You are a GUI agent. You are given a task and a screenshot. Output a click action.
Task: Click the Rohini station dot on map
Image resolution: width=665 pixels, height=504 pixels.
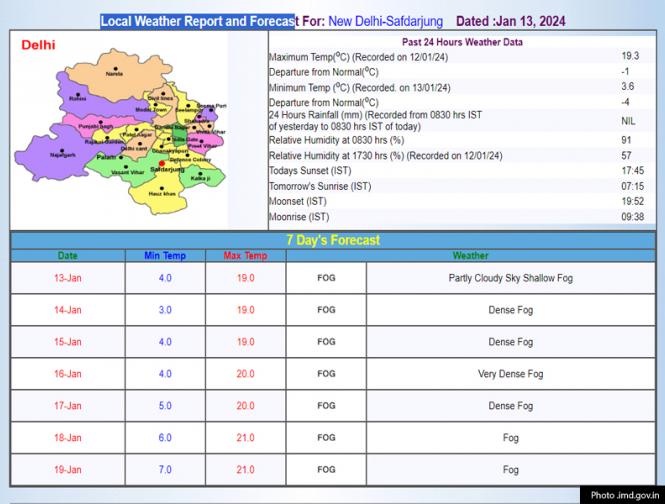click(77, 94)
